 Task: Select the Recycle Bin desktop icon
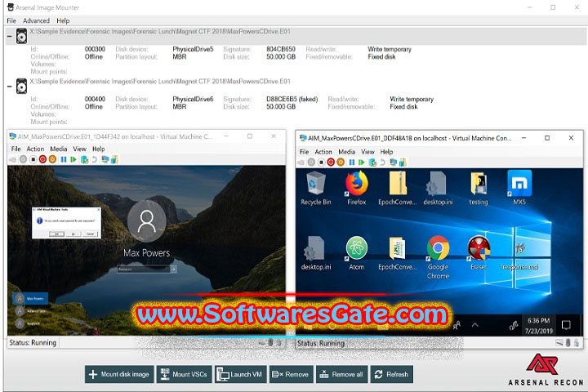[x=316, y=188]
